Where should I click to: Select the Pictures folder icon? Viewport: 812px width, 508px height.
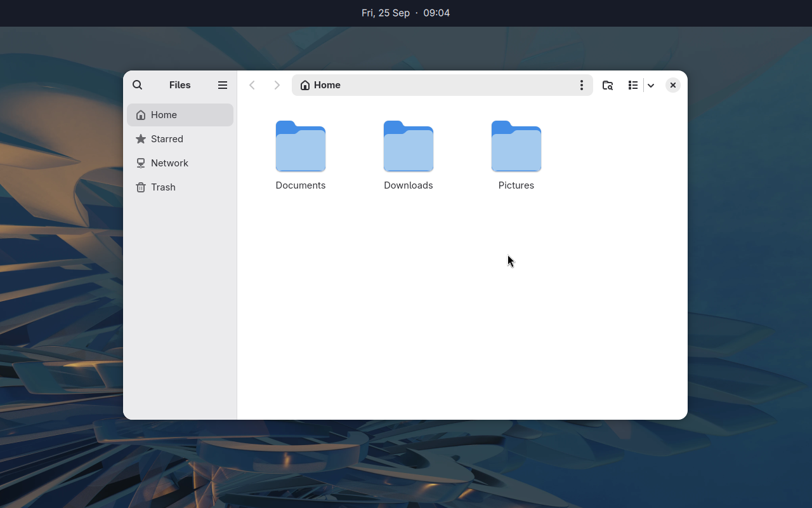516,146
